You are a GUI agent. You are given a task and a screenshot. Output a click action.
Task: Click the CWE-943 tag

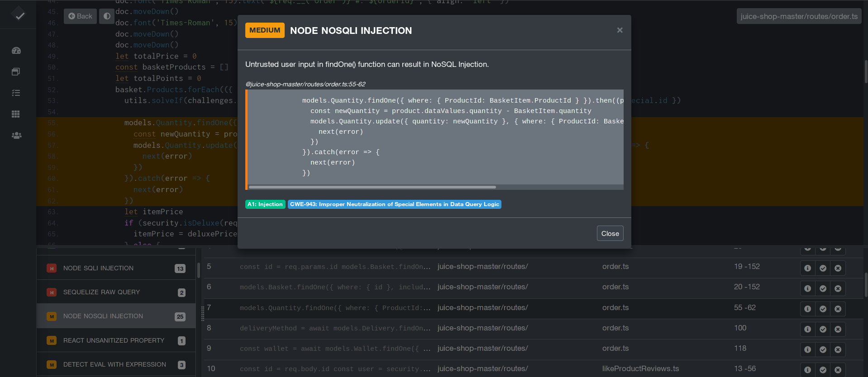[x=395, y=204]
